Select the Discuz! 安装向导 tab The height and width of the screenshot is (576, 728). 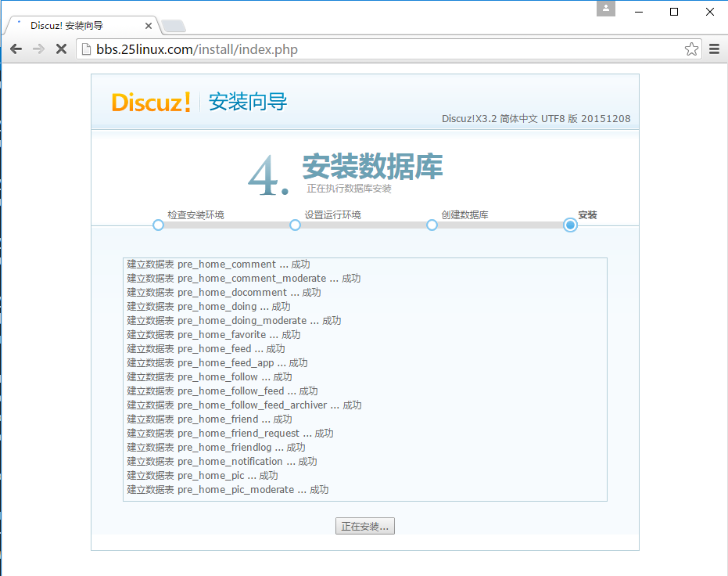[x=81, y=26]
